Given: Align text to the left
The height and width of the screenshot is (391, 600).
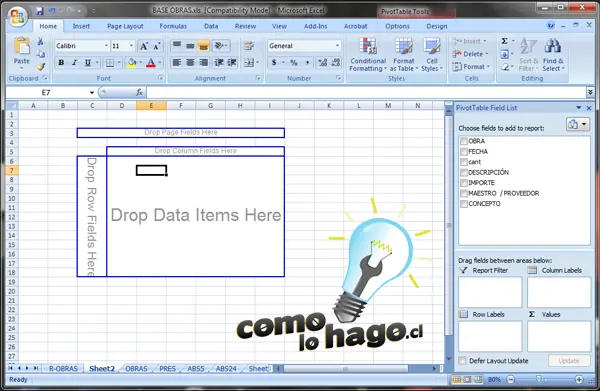Looking at the screenshot, I should click(176, 62).
